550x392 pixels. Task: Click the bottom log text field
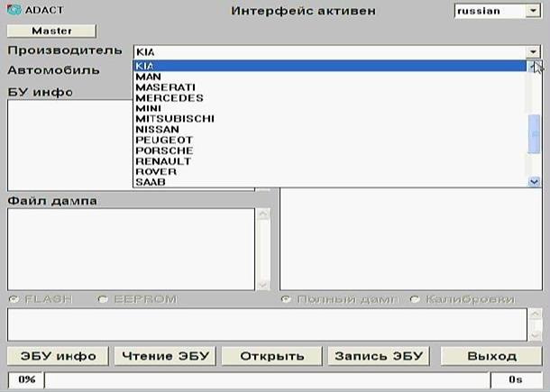[x=267, y=324]
